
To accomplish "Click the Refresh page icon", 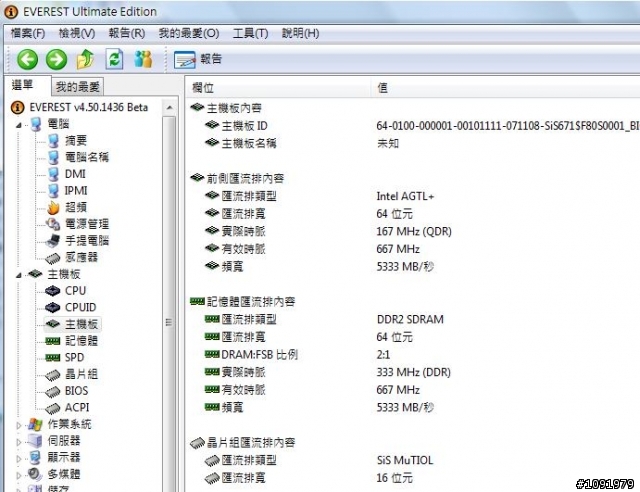I will (114, 59).
